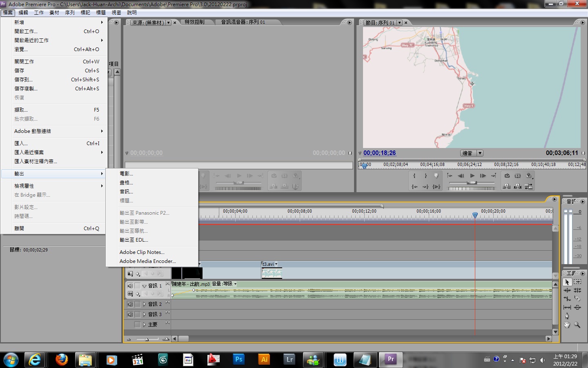
Task: Select the Razor tool
Action: click(x=577, y=299)
